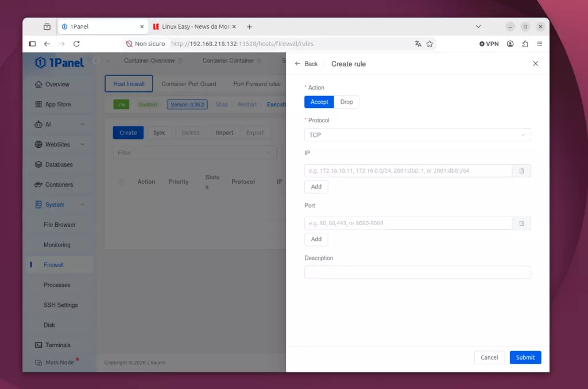Focus the IP address input field
588x389 pixels.
coord(408,171)
